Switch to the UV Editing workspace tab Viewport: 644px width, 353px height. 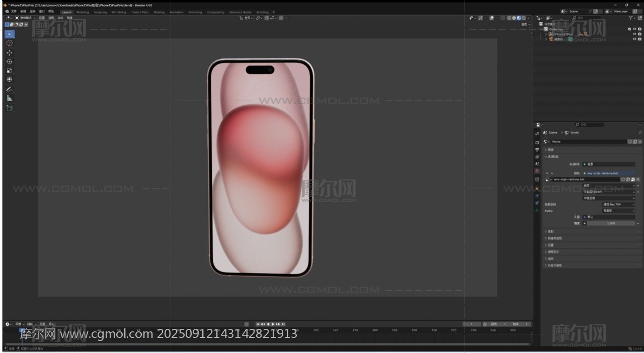119,12
